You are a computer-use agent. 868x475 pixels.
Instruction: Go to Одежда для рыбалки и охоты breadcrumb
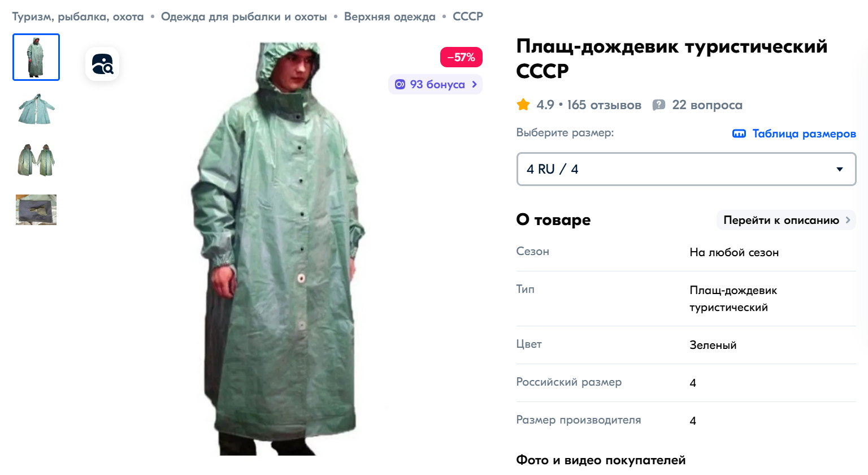[x=244, y=17]
